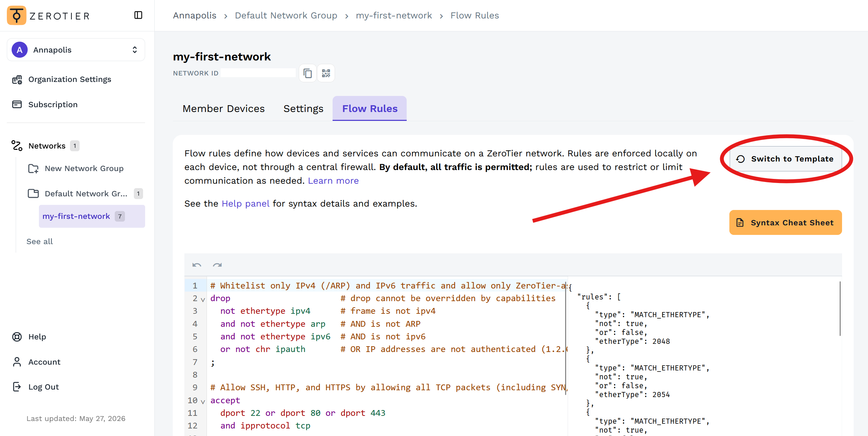Click the Default Network Group folder icon
Image resolution: width=868 pixels, height=436 pixels.
[33, 194]
